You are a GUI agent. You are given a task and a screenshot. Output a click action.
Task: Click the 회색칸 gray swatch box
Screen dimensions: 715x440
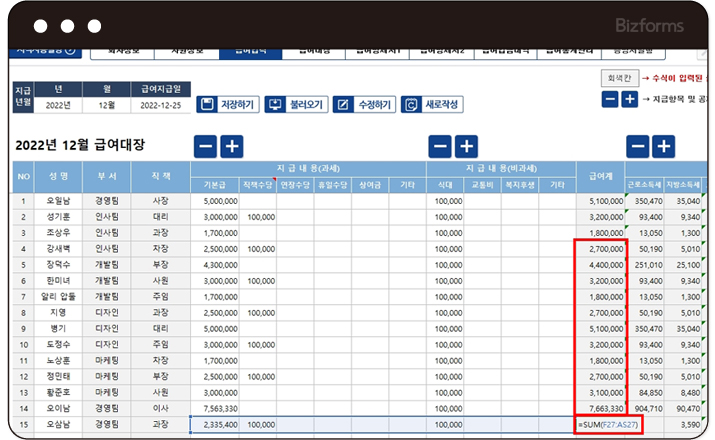(617, 78)
